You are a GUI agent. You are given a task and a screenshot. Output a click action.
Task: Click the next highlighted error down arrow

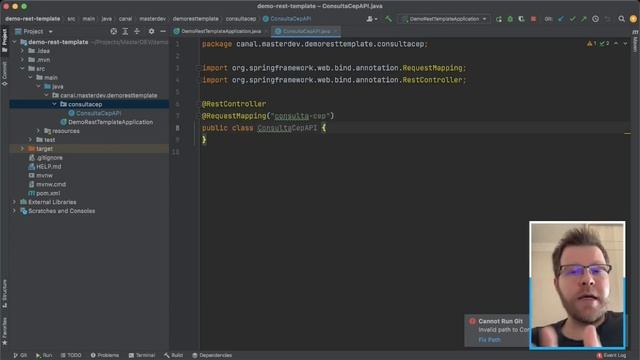[x=625, y=43]
